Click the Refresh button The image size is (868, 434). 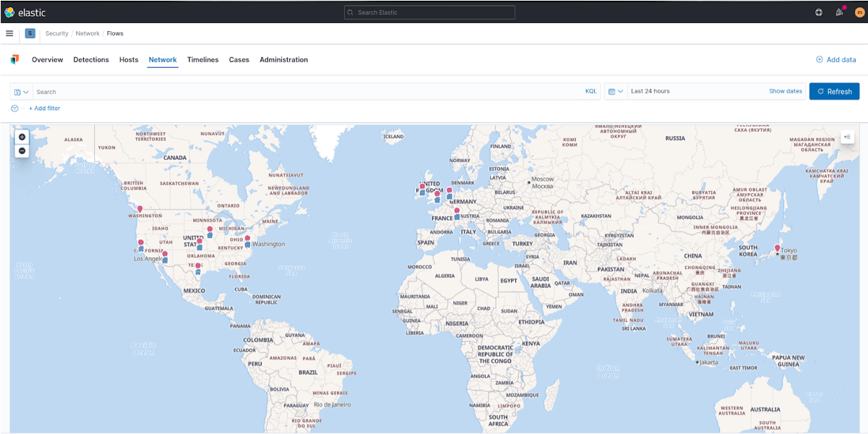834,91
